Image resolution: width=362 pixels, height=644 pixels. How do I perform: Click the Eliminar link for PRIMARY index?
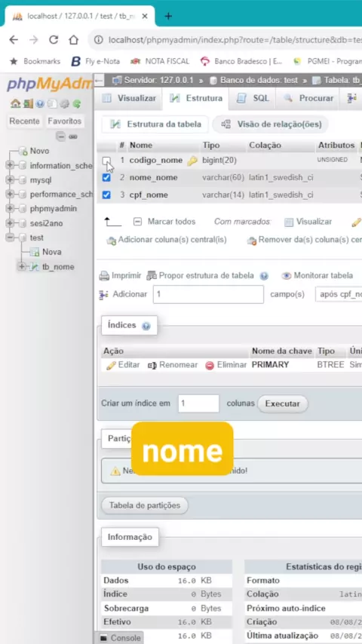click(x=226, y=365)
